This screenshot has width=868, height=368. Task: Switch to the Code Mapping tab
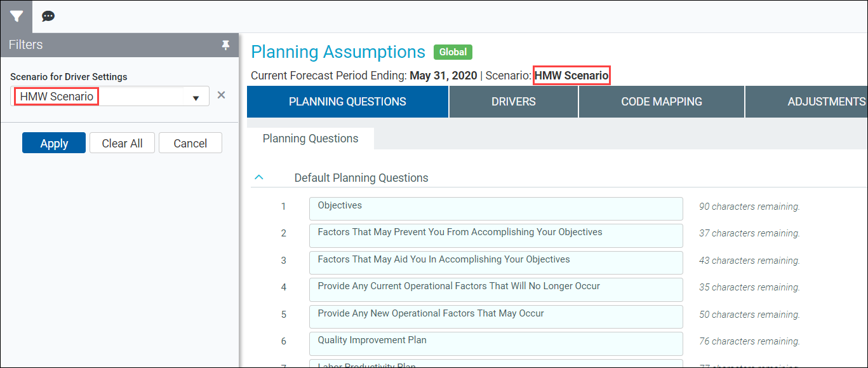[x=662, y=102]
